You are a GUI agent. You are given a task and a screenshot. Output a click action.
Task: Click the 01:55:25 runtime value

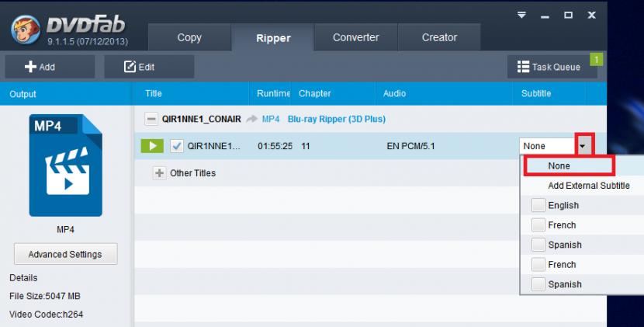tap(275, 146)
